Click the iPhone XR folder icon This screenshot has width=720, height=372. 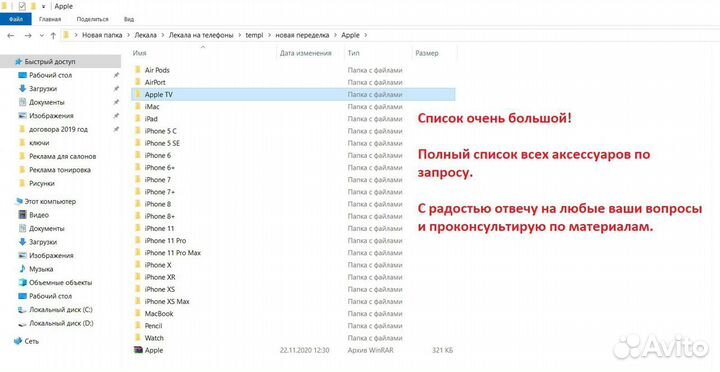click(x=138, y=277)
